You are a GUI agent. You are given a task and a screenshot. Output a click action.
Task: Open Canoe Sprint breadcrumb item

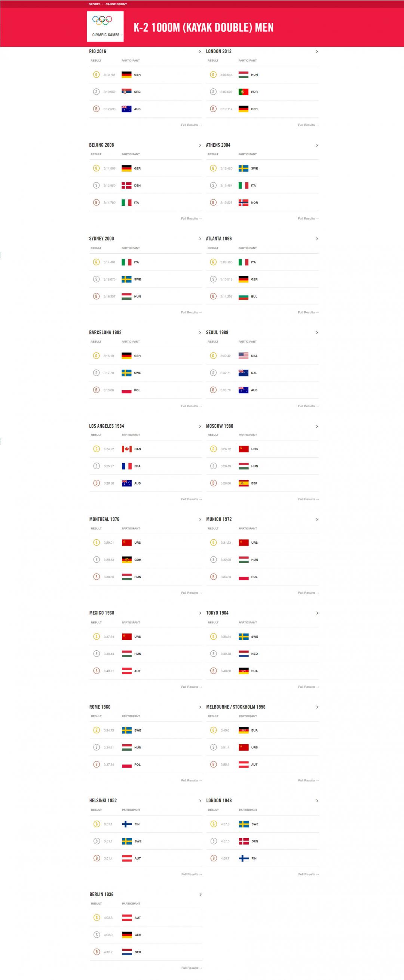116,4
